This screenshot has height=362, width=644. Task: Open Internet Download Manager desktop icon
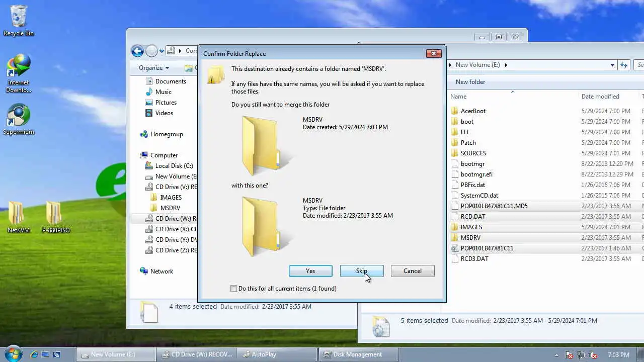19,74
